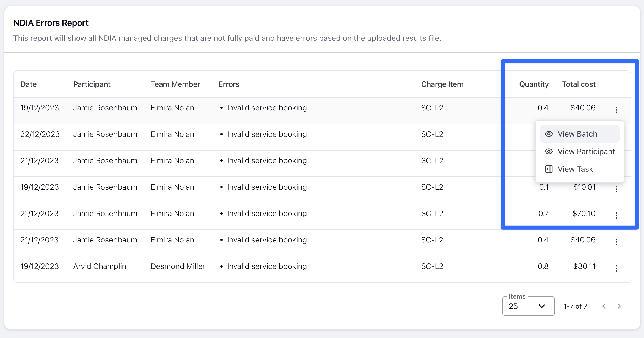The height and width of the screenshot is (338, 644).
Task: Click the NDIA Errors Report heading
Action: click(x=51, y=23)
